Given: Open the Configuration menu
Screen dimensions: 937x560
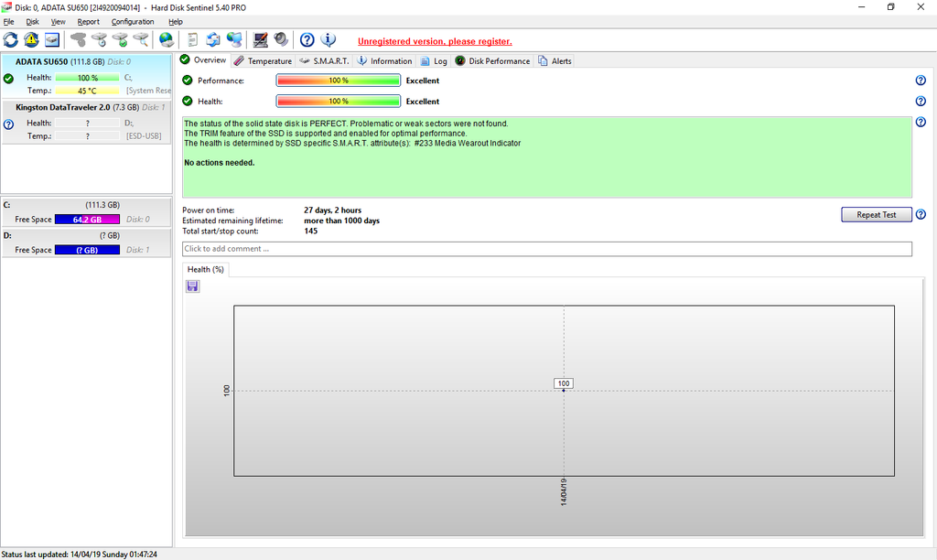Looking at the screenshot, I should point(133,21).
